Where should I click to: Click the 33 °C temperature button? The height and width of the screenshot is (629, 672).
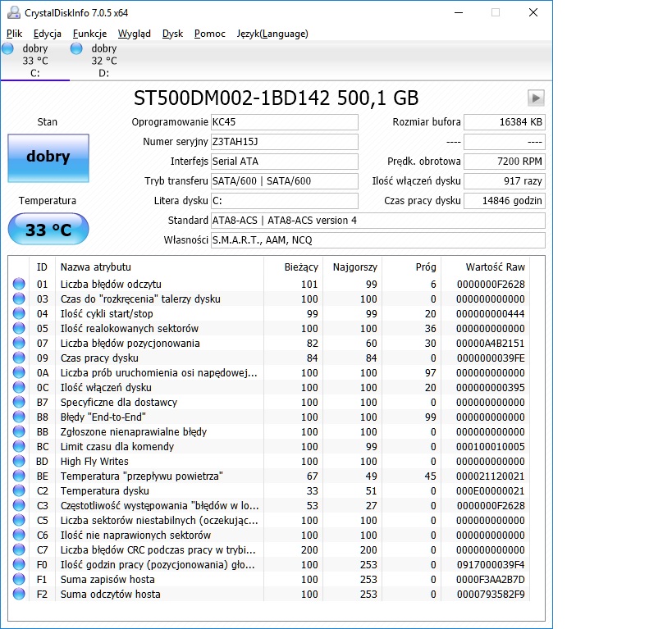48,230
